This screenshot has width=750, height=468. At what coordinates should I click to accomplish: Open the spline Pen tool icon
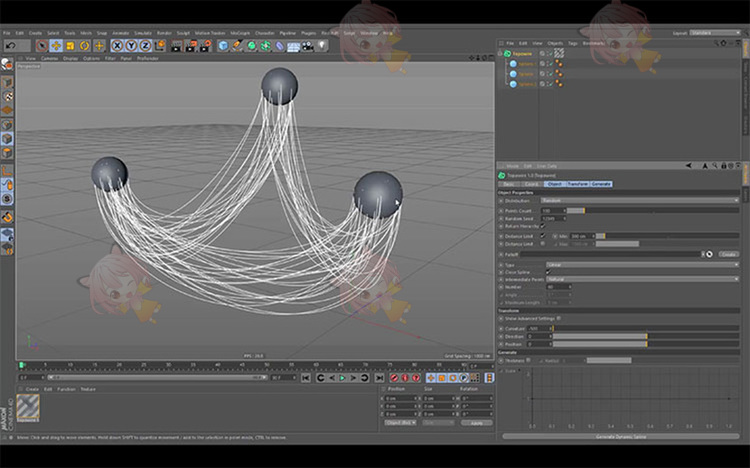[237, 46]
